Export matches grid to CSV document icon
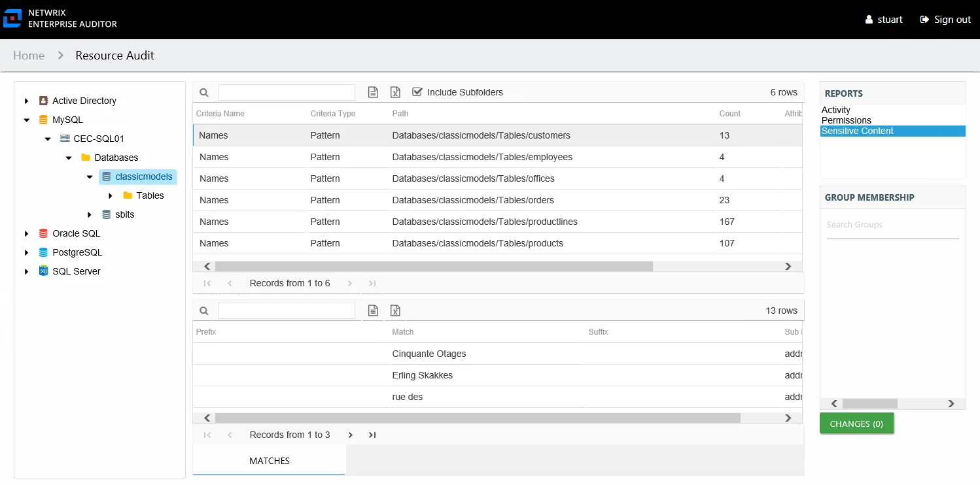The height and width of the screenshot is (485, 980). (x=373, y=310)
